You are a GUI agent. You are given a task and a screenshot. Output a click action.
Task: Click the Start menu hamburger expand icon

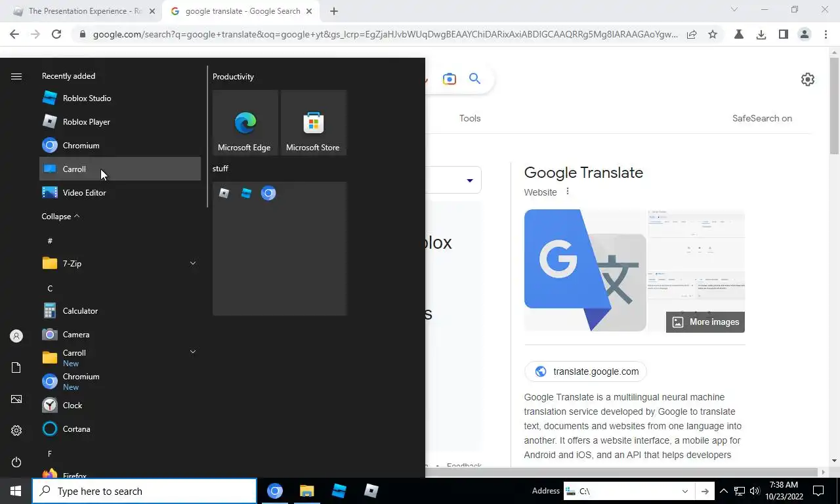tap(16, 77)
